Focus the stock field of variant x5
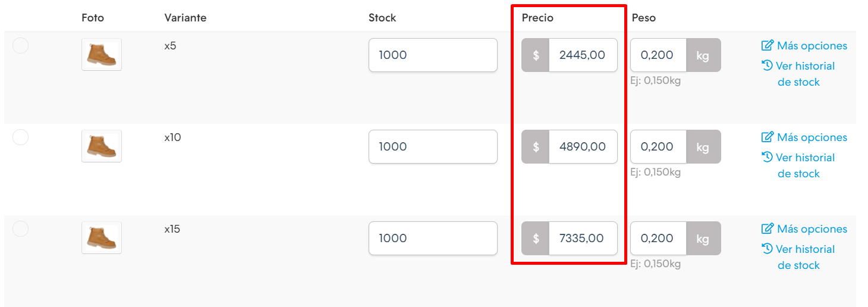 (433, 55)
